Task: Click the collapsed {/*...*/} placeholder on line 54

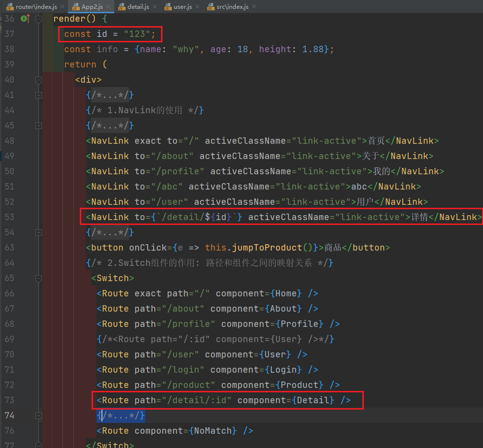Action: tap(110, 232)
